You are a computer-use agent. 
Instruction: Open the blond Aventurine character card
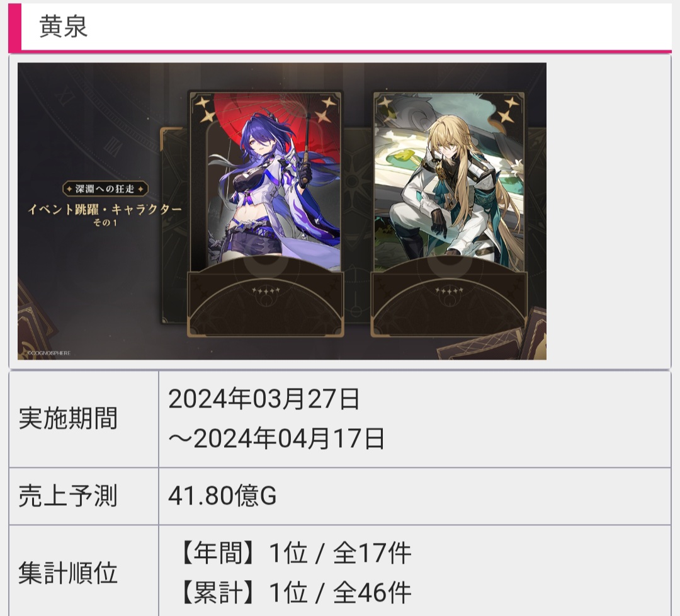pos(450,214)
